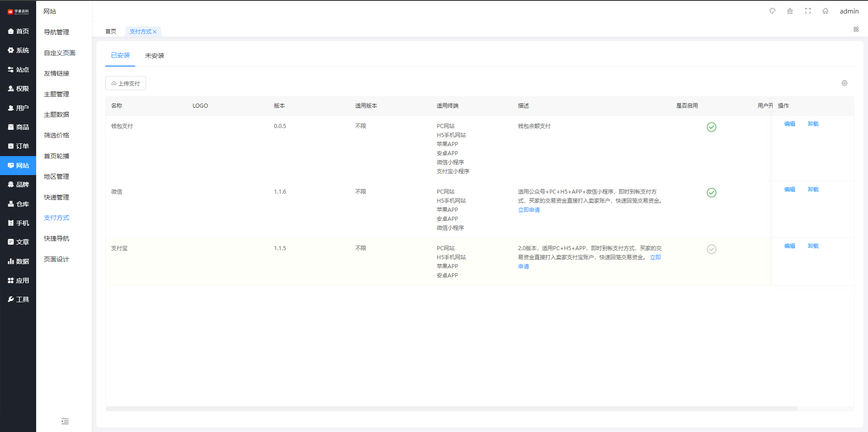This screenshot has width=868, height=432.
Task: Click the clear cache broom icon
Action: click(790, 11)
